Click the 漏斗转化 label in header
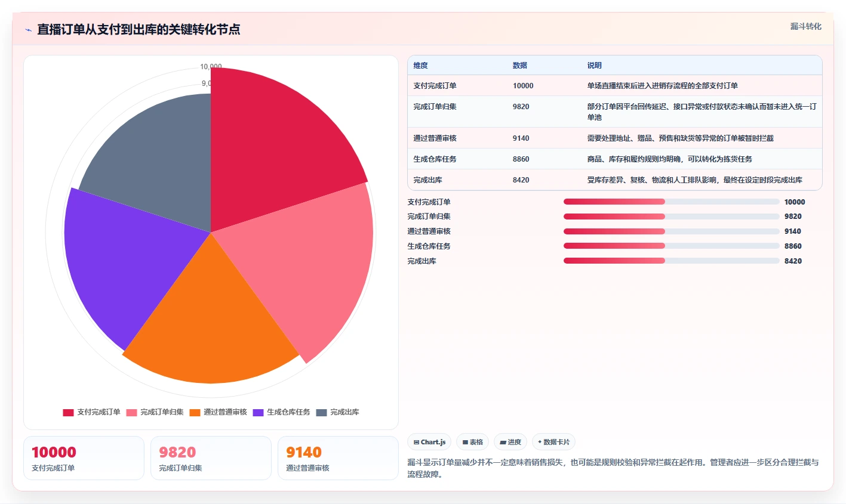The height and width of the screenshot is (504, 846). (805, 26)
